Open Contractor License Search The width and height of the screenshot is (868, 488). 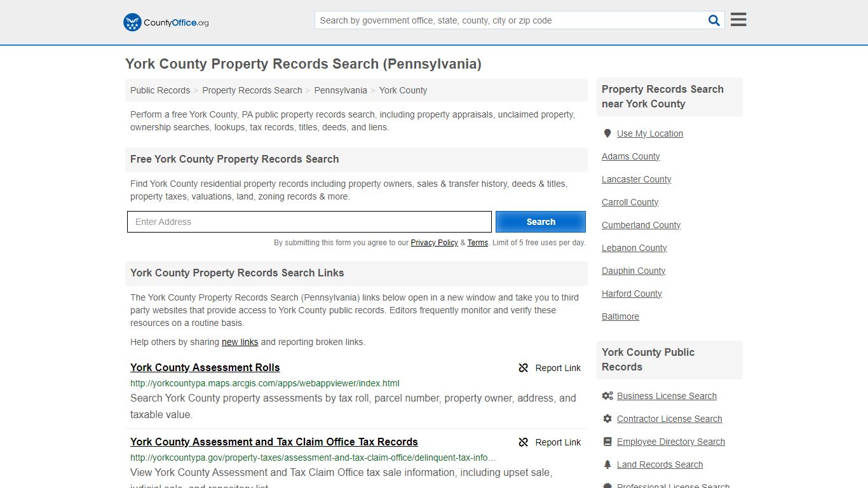[669, 419]
